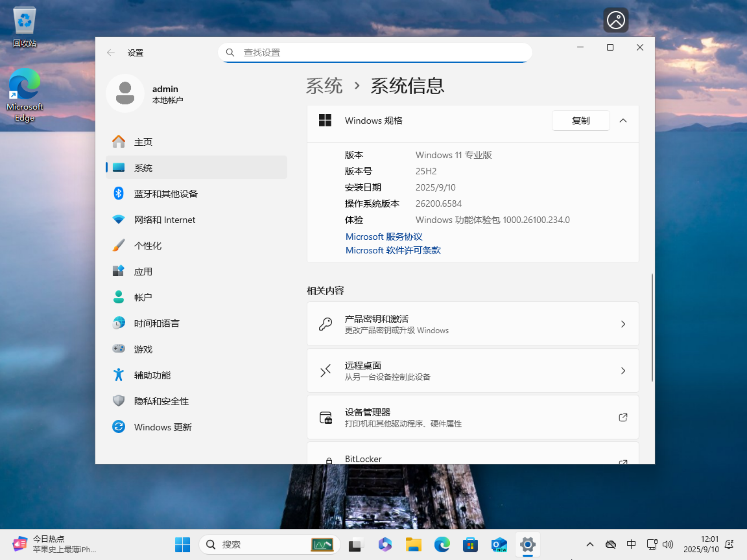Open File Explorer on taskbar
This screenshot has height=560, width=747.
tap(413, 544)
